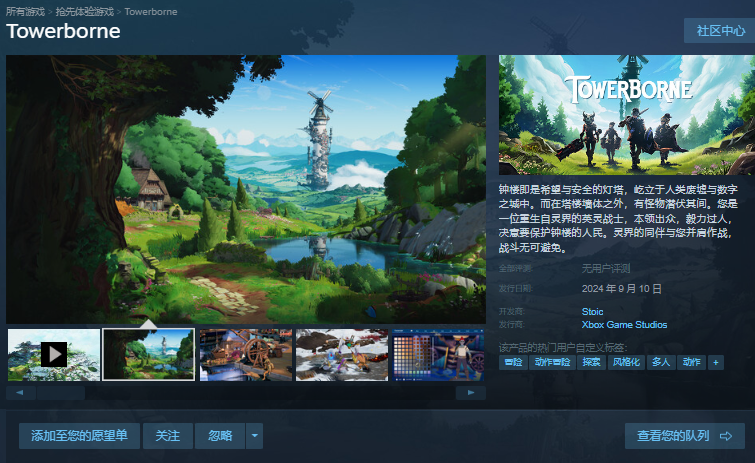This screenshot has height=463, width=755.
Task: Click 查看您的队列 view queue button
Action: [685, 436]
